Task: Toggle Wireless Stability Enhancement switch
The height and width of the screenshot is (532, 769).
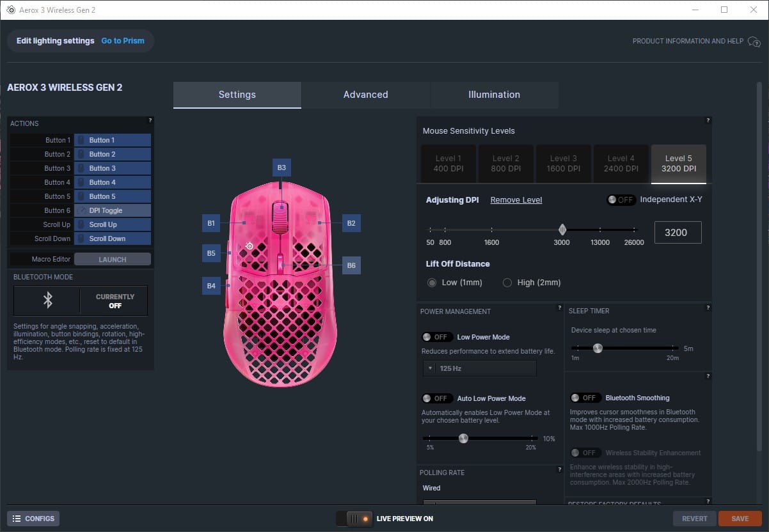Action: pos(585,453)
